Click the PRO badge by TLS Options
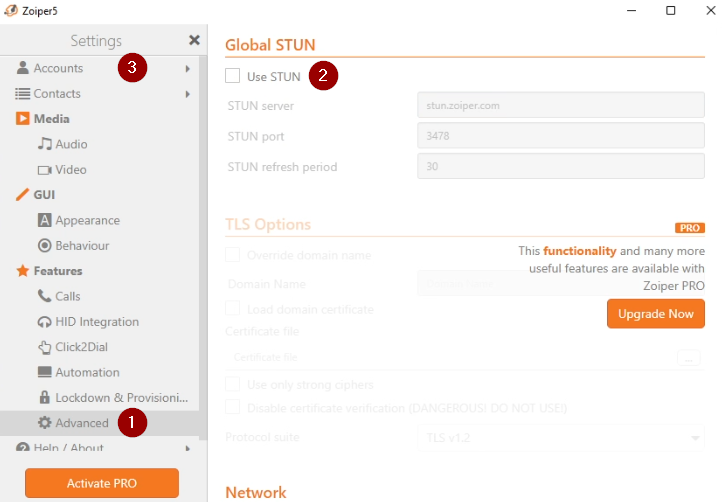The height and width of the screenshot is (502, 722). tap(689, 228)
